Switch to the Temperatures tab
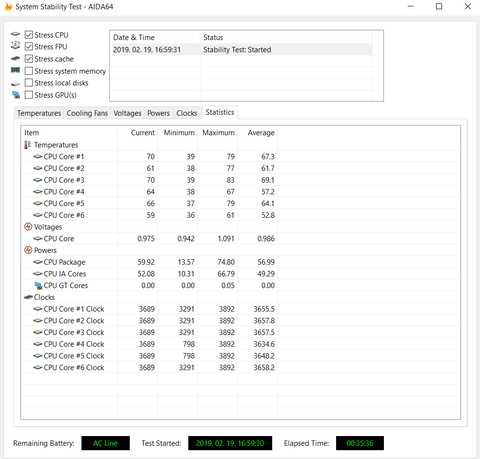This screenshot has width=480, height=459. [x=39, y=113]
